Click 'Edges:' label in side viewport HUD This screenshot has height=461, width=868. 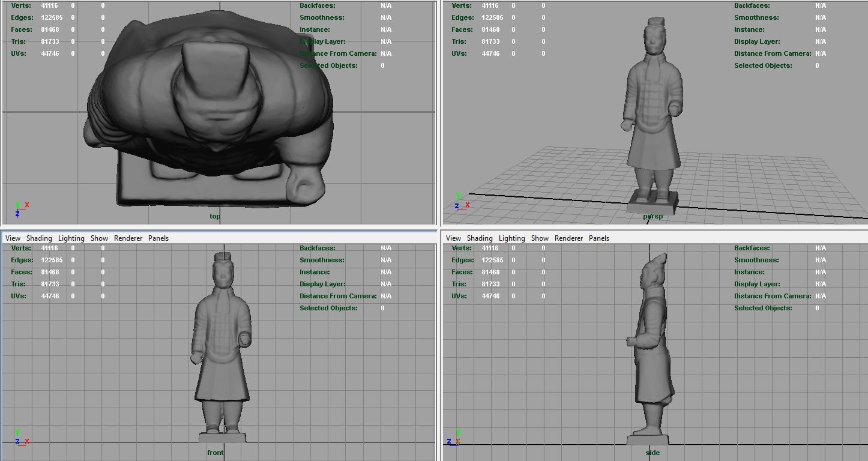(463, 260)
